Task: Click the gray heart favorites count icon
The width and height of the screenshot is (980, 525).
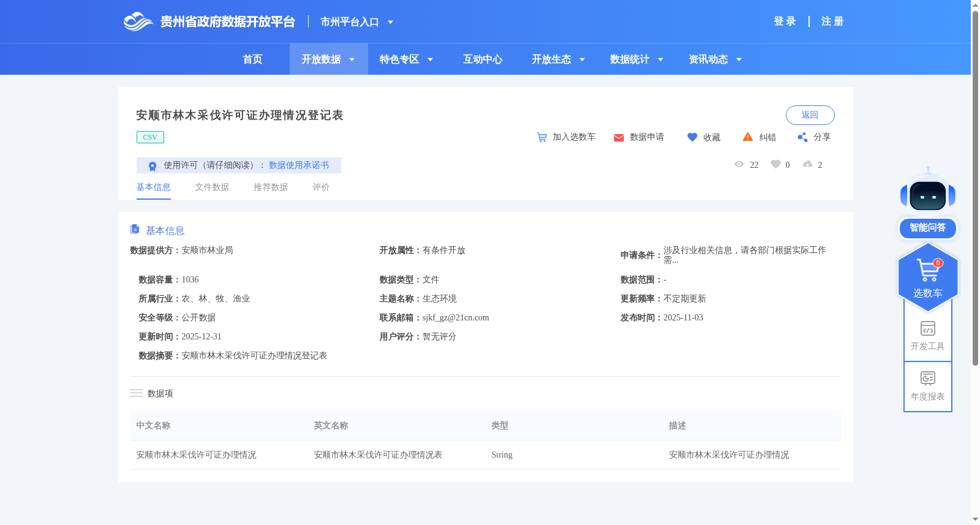Action: (x=775, y=164)
